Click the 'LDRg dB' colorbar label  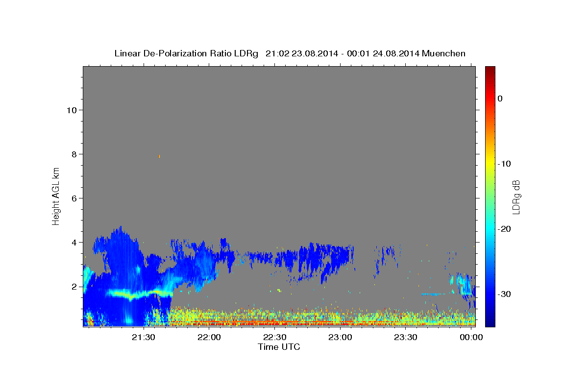pyautogui.click(x=516, y=197)
